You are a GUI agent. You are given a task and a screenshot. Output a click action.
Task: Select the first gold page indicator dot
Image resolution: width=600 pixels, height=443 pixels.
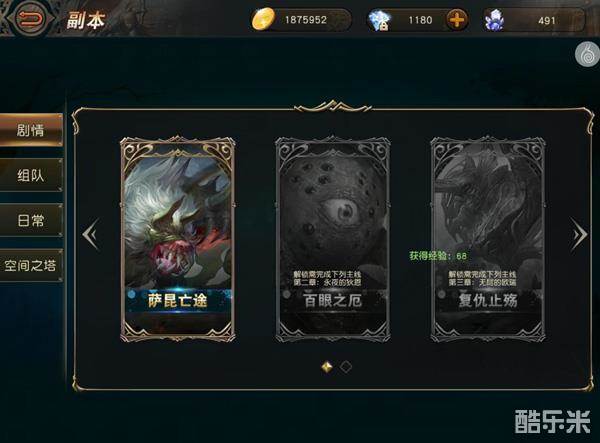coord(327,367)
